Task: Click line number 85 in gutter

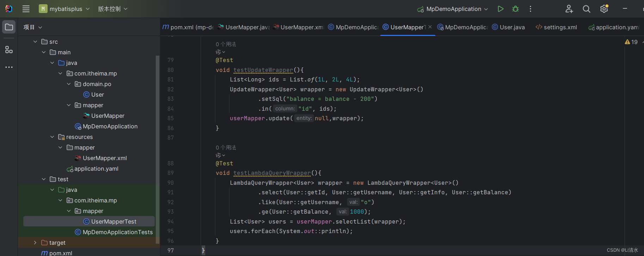Action: (171, 118)
